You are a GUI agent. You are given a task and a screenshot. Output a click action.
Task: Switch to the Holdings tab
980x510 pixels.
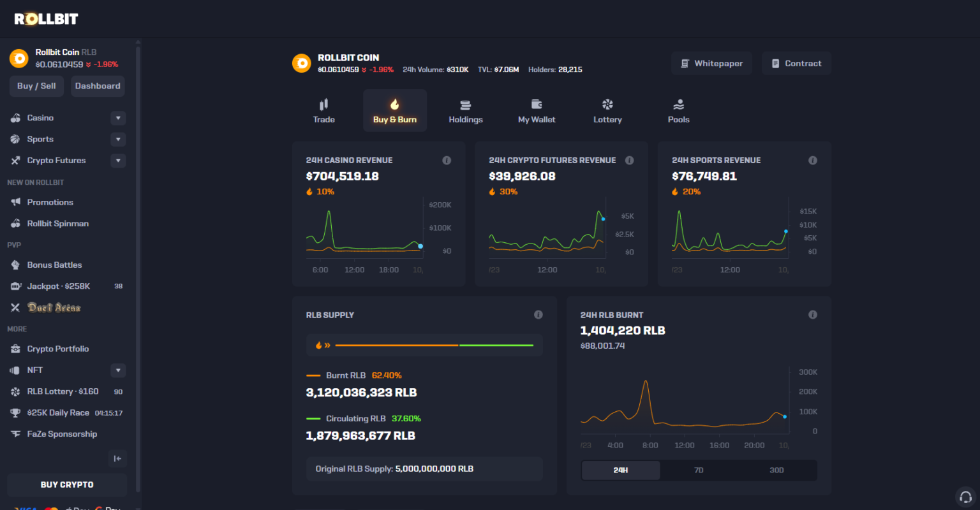click(466, 110)
